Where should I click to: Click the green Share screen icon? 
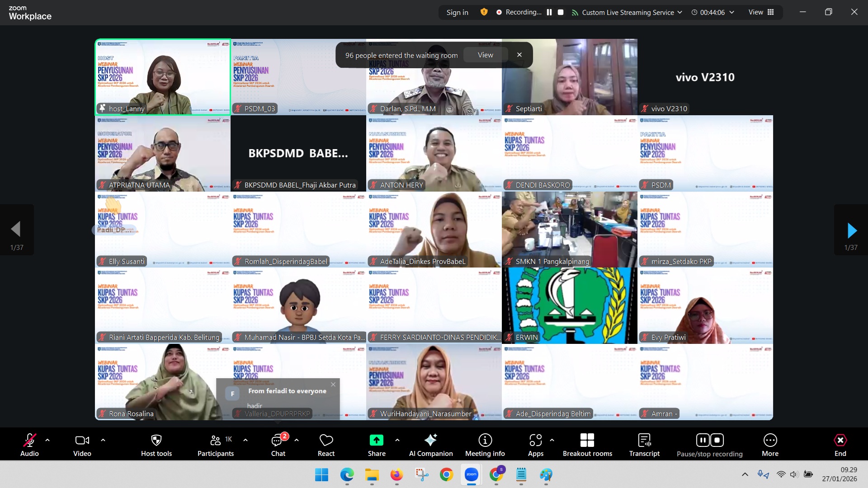point(376,441)
